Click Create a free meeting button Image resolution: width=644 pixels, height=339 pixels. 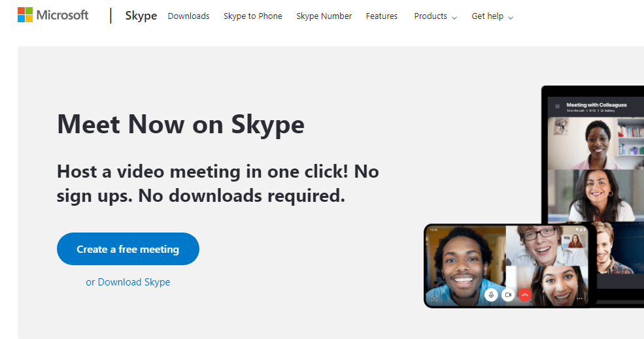pyautogui.click(x=127, y=249)
